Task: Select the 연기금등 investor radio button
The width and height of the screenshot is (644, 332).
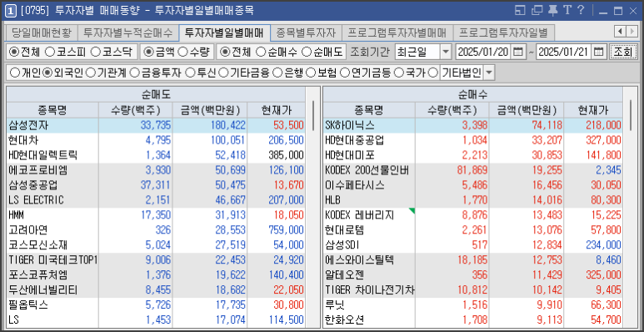Action: click(x=344, y=73)
